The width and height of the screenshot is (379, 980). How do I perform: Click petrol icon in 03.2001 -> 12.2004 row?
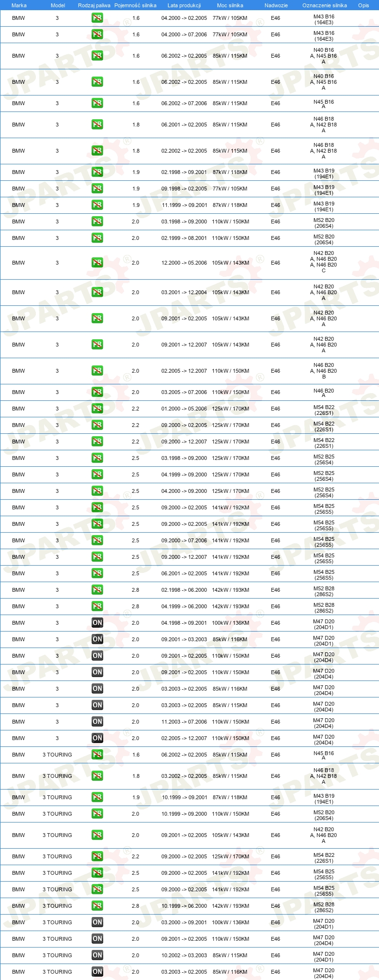[97, 292]
